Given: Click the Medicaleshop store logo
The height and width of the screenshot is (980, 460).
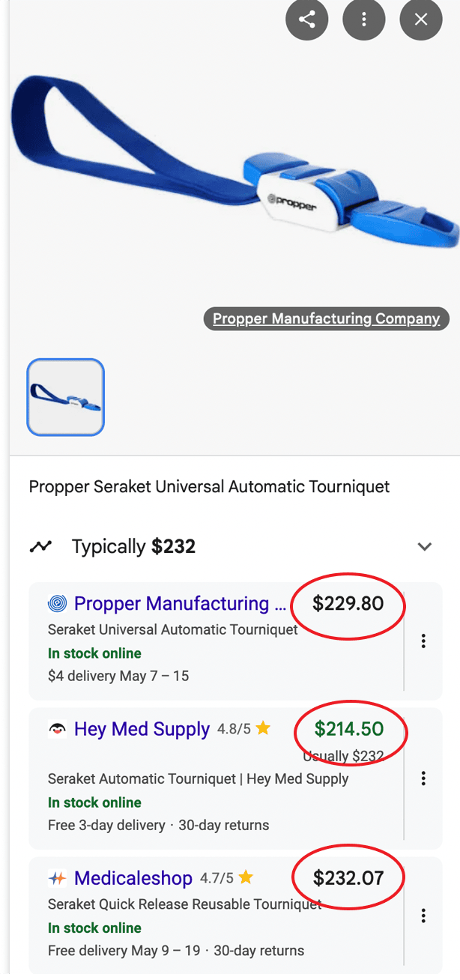Looking at the screenshot, I should pos(58,878).
